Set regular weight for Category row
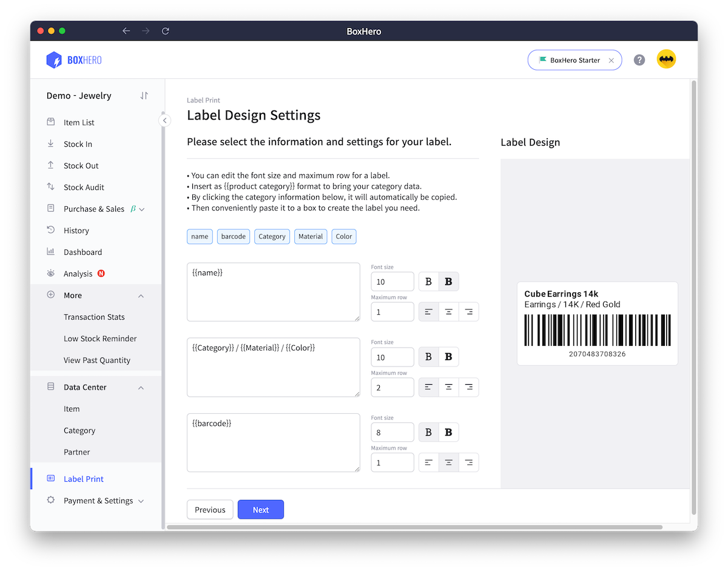 pos(429,357)
